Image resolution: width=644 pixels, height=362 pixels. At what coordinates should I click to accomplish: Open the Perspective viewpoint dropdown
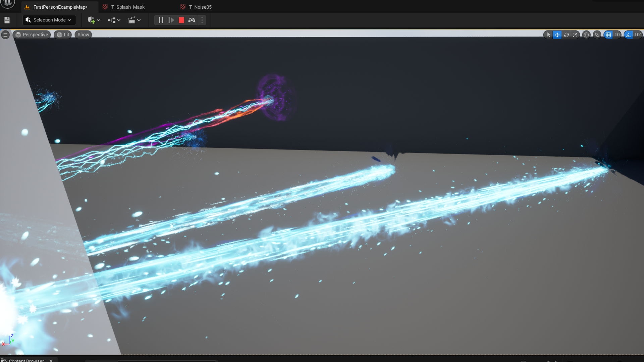click(31, 35)
